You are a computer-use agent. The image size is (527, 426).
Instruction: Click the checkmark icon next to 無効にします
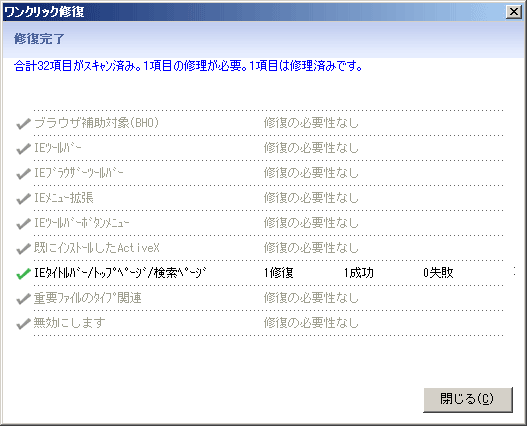tap(24, 323)
